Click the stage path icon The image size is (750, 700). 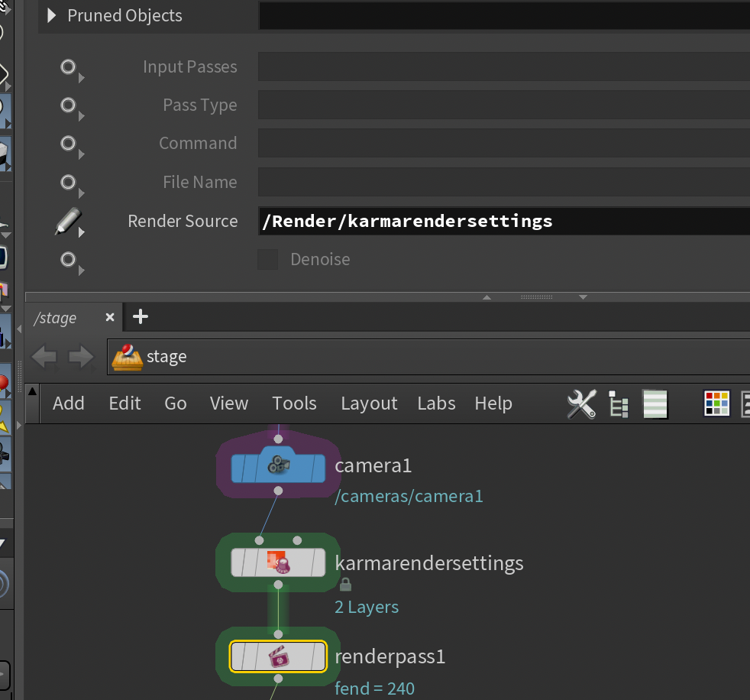(128, 358)
